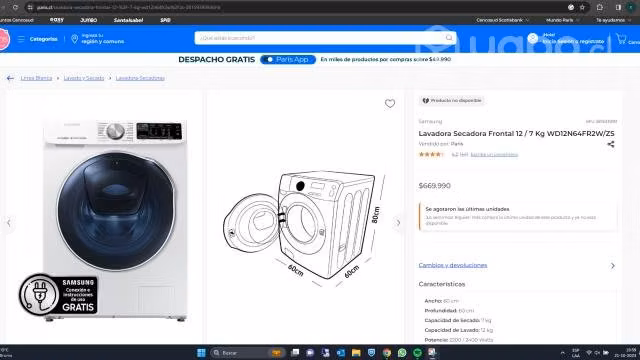
Task: Click Escribe un comentario link
Action: coord(494,155)
